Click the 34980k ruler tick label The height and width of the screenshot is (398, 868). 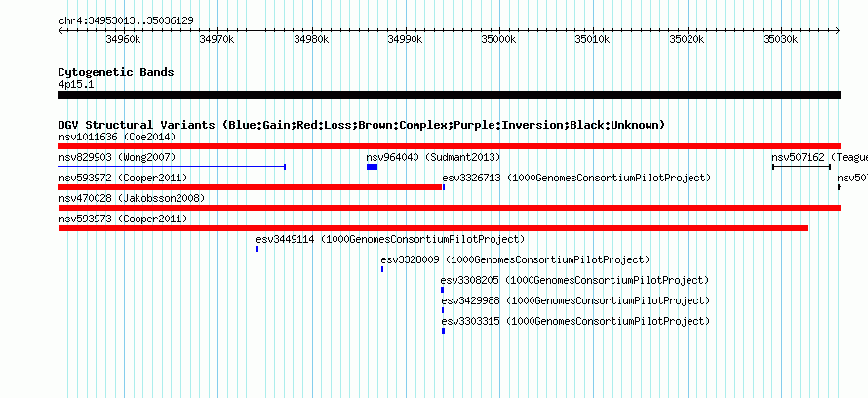point(312,39)
